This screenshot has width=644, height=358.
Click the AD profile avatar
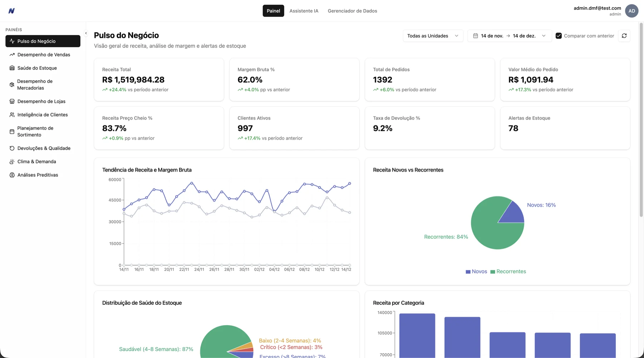pyautogui.click(x=631, y=11)
